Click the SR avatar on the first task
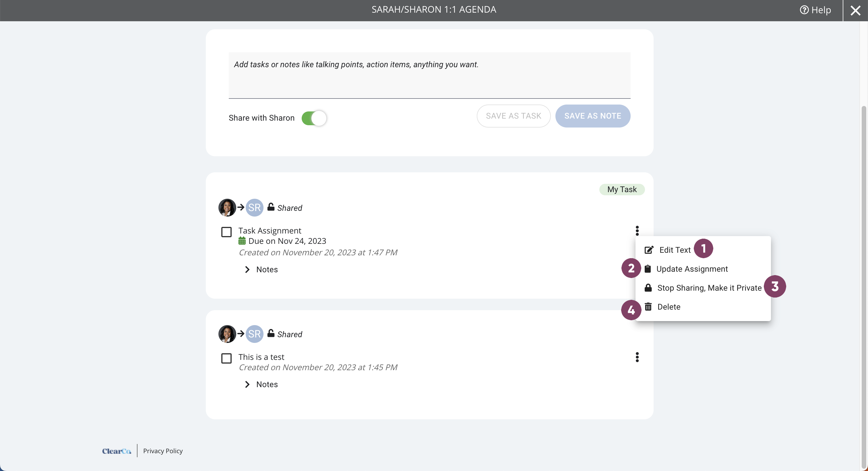 point(254,207)
